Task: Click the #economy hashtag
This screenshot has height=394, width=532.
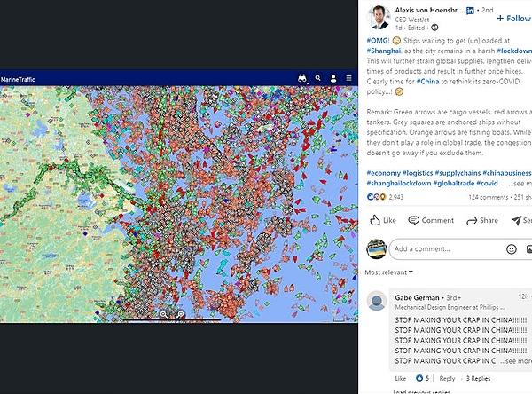Action: coord(383,173)
